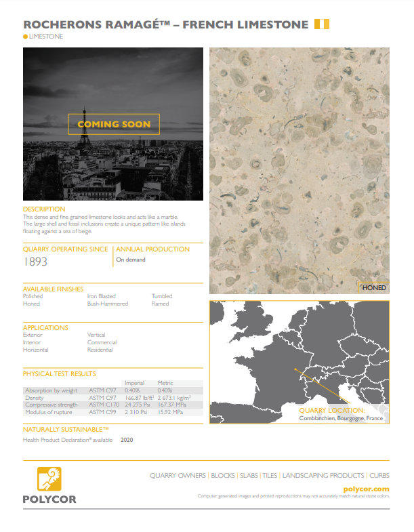Viewport: 414px width, 532px height.
Task: Click the Density row label
Action: pos(35,398)
